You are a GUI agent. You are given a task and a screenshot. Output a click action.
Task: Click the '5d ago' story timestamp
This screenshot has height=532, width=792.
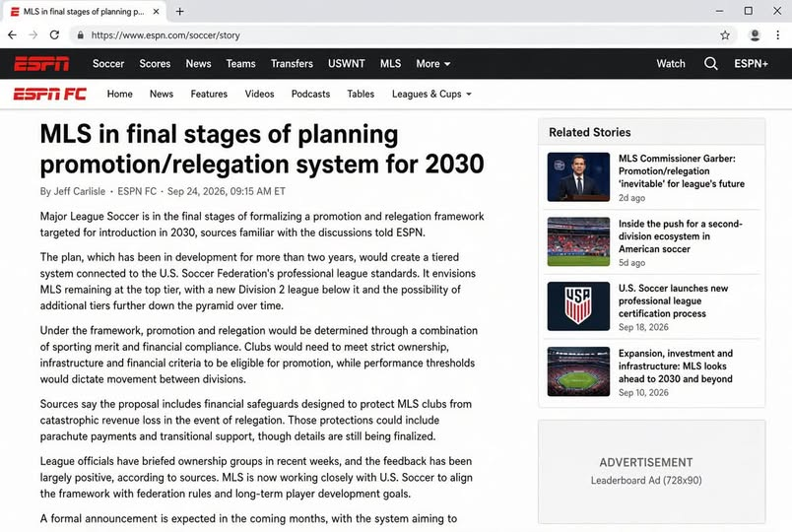[x=631, y=263]
